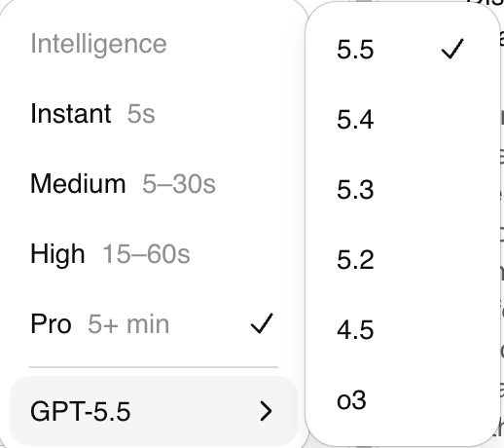Pick model version 5.5 from submenu
504x448 pixels.
coord(402,50)
